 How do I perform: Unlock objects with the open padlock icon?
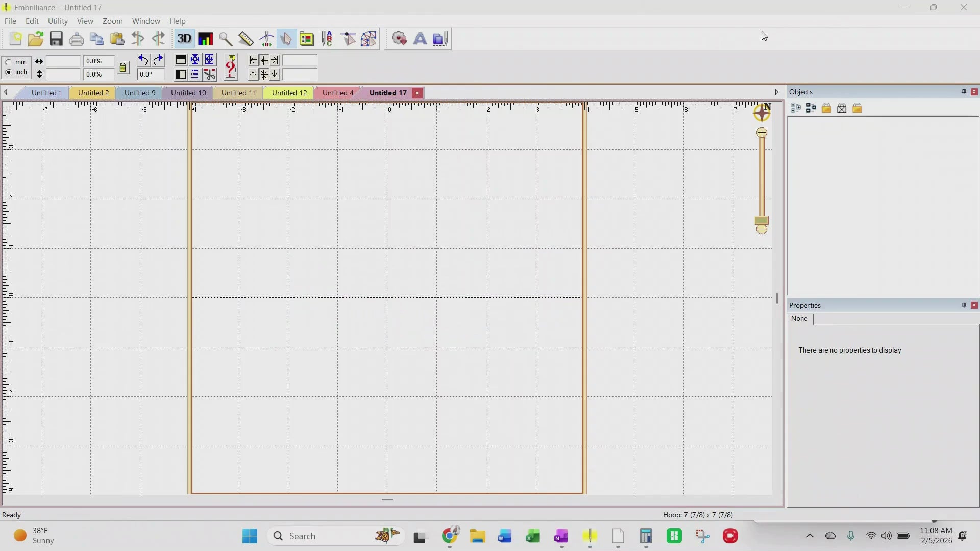(857, 108)
